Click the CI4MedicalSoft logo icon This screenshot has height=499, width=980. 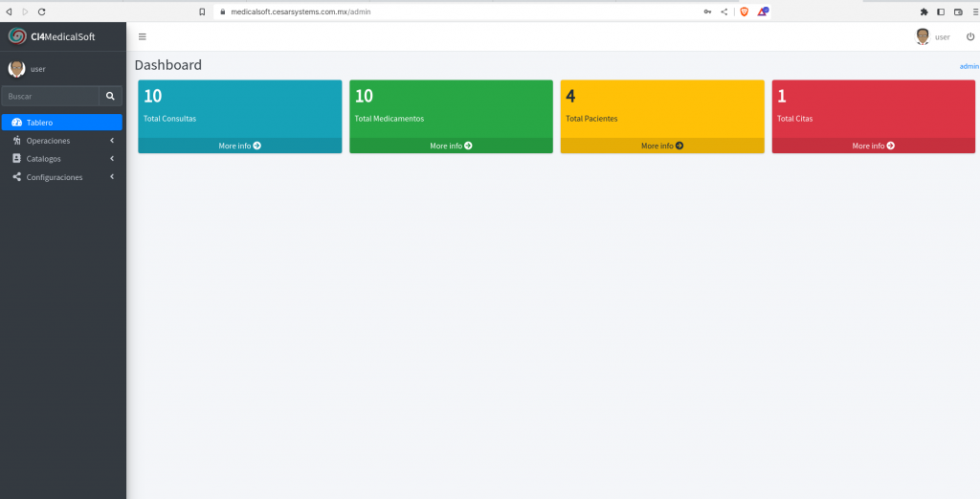point(17,36)
